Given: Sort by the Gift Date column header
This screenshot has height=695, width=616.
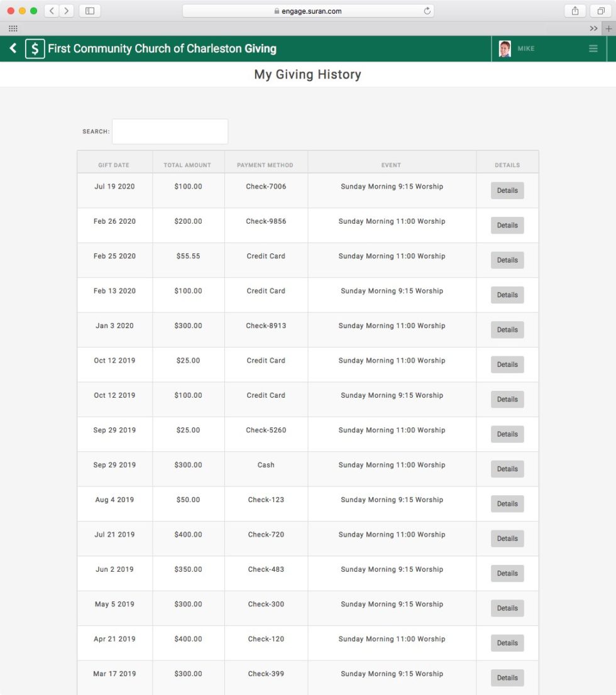Looking at the screenshot, I should [114, 165].
